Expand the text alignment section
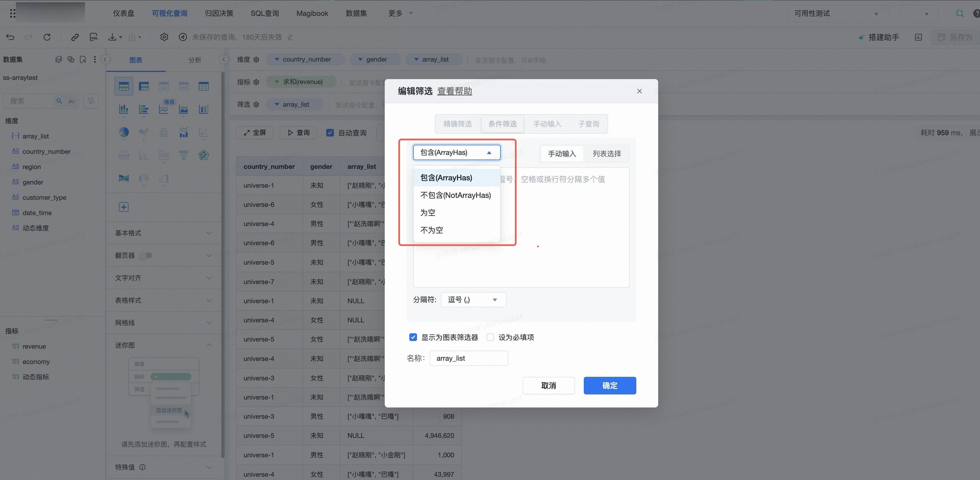This screenshot has height=480, width=980. [164, 278]
